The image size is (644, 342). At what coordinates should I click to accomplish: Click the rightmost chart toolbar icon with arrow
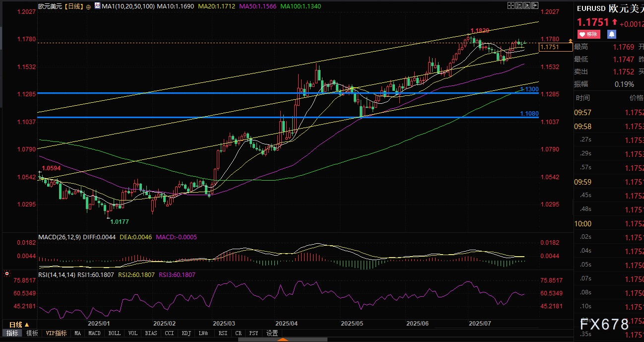(535, 5)
